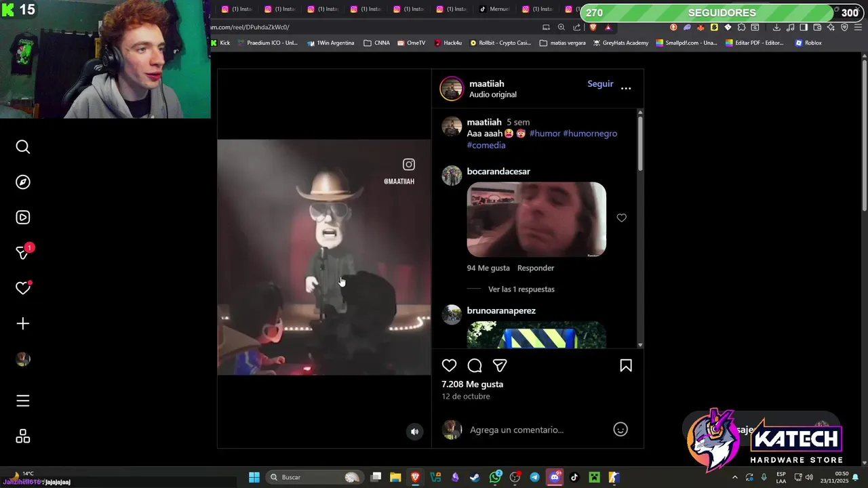Open the matias vergara bookmarks folder
The image size is (868, 488).
point(563,43)
